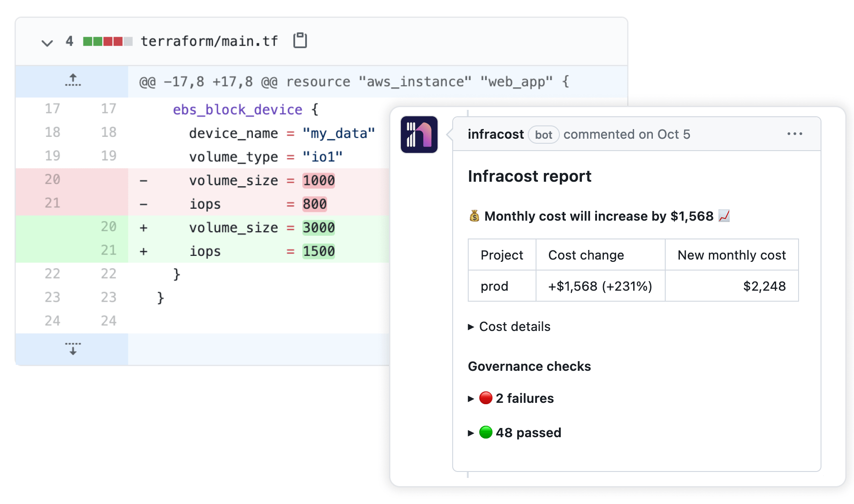The image size is (854, 504).
Task: Open the 'commented on Oct 5' timestamp link
Action: (626, 134)
